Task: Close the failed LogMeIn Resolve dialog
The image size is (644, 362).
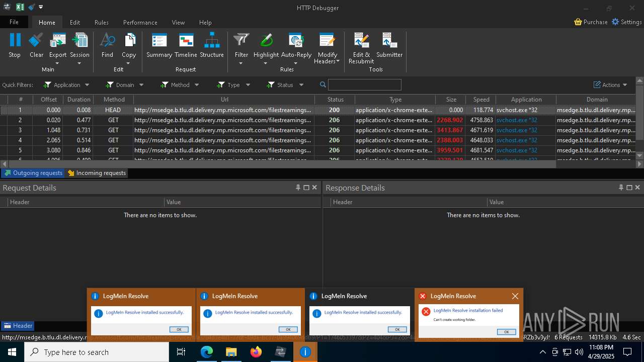Action: click(x=515, y=296)
